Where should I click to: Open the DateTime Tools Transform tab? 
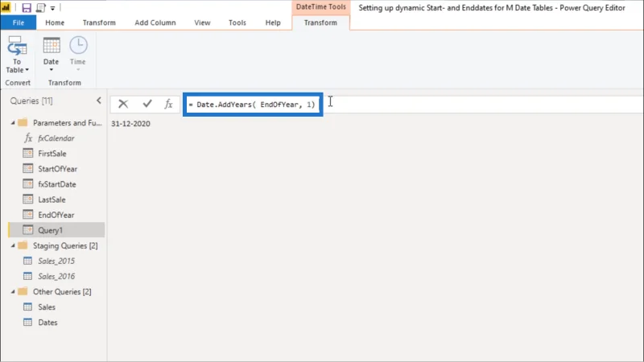tap(320, 23)
